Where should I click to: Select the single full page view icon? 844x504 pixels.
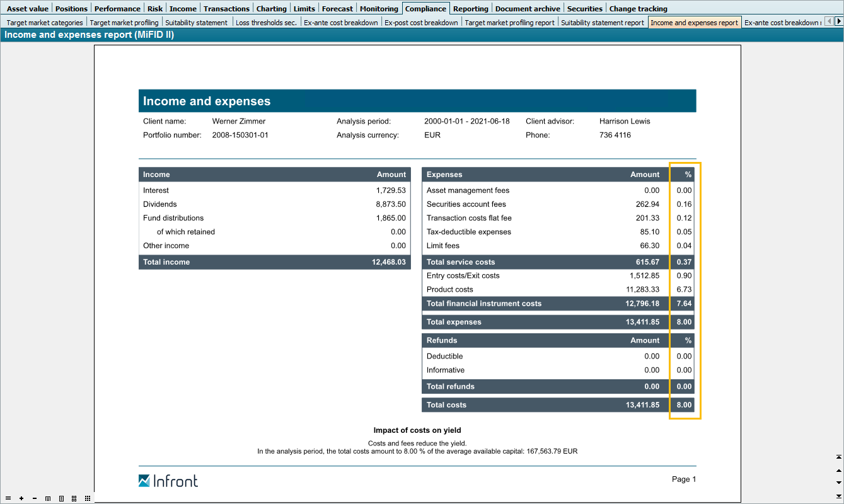(x=61, y=498)
